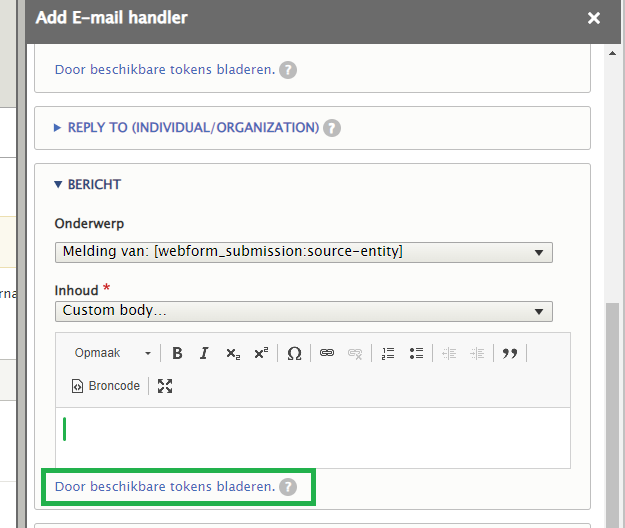Insert special character with Omega icon
The height and width of the screenshot is (528, 625).
[x=294, y=353]
